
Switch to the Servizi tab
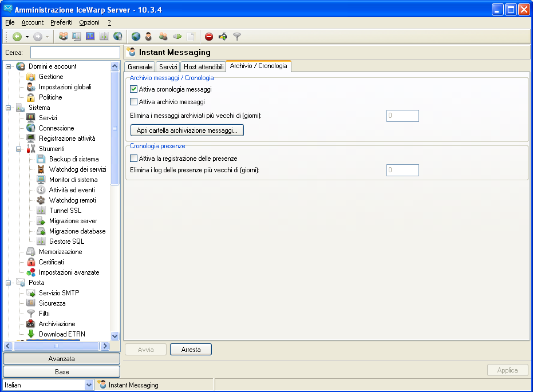click(x=168, y=67)
